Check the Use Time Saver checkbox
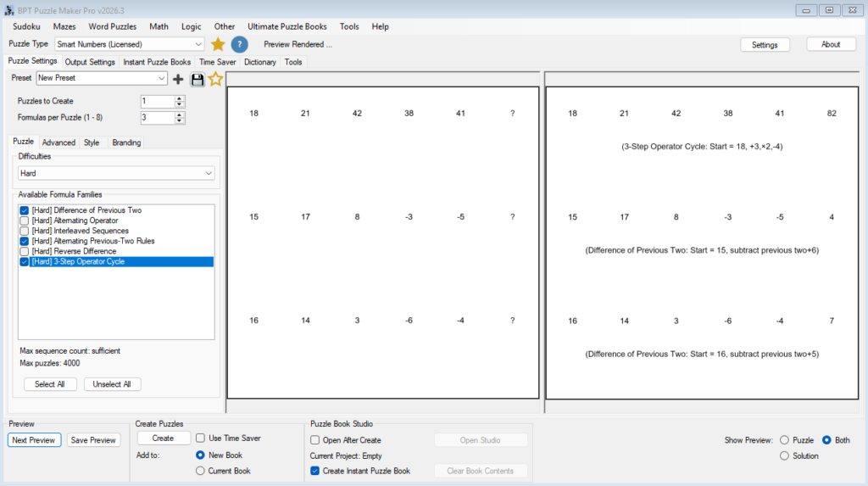Screen dimensions: 868x486 click(200, 438)
